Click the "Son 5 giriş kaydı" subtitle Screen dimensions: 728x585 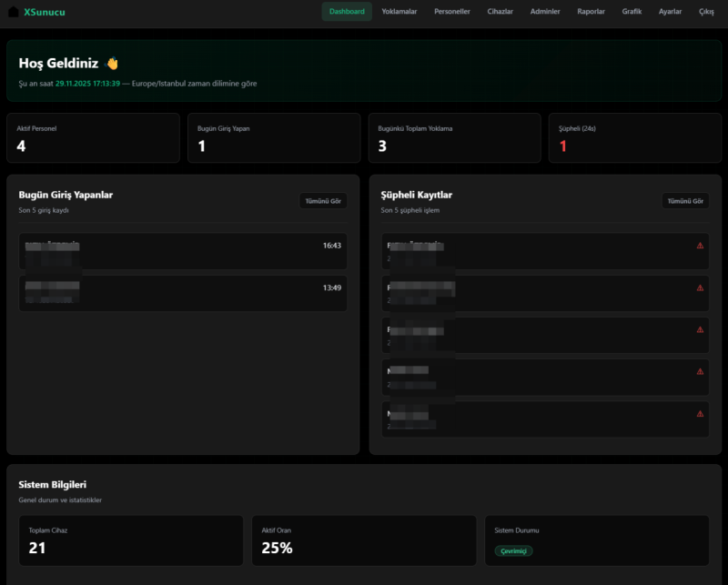coord(44,210)
